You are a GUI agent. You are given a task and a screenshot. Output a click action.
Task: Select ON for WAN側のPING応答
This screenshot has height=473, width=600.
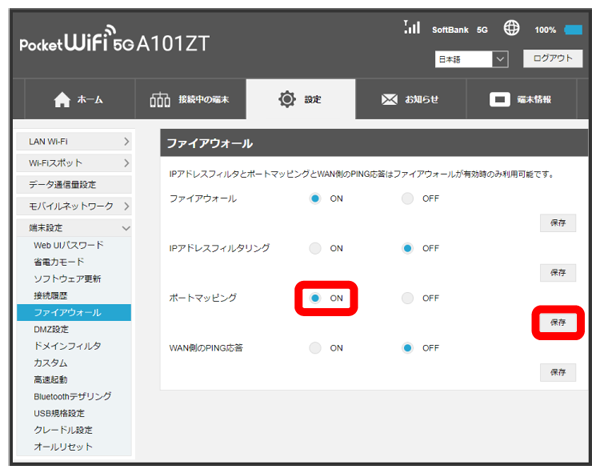coord(316,348)
